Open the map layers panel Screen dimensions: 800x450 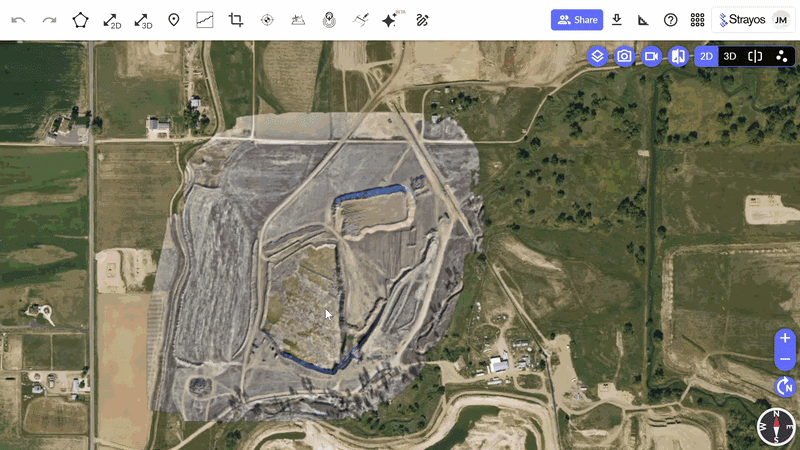click(597, 56)
